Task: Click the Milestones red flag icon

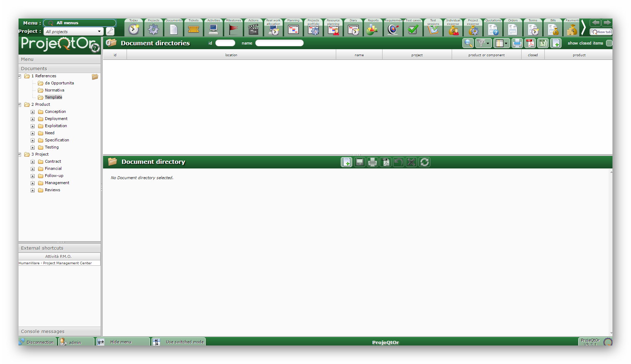Action: (234, 30)
